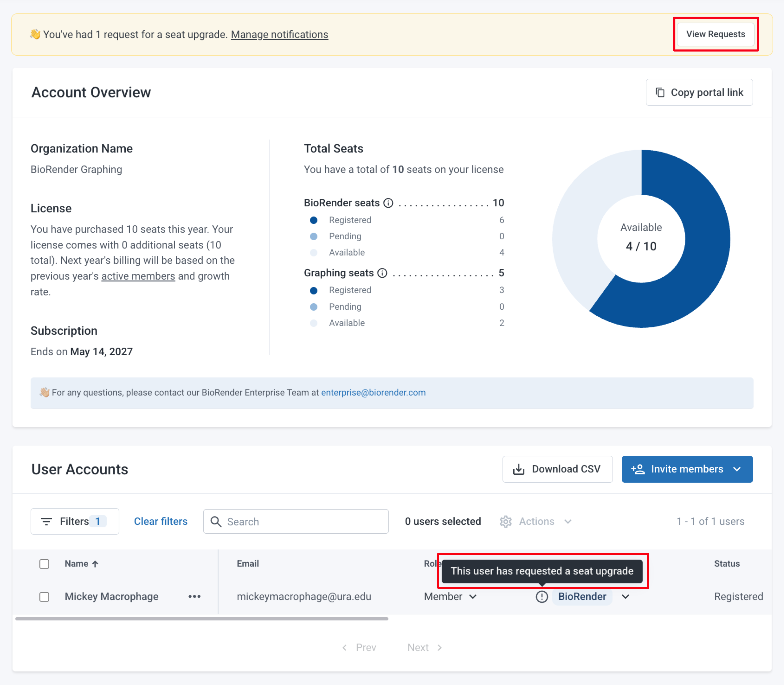Expand the Actions dropdown menu
This screenshot has width=784, height=686.
pyautogui.click(x=568, y=521)
